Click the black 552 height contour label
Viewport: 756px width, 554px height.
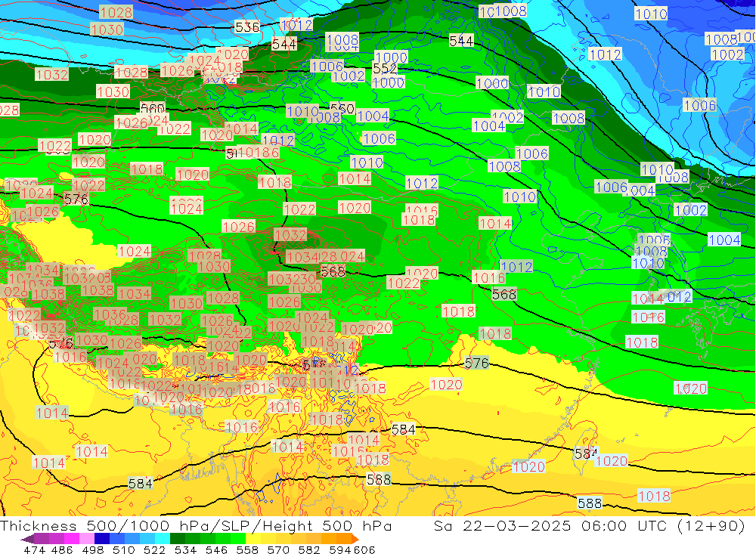tap(385, 69)
